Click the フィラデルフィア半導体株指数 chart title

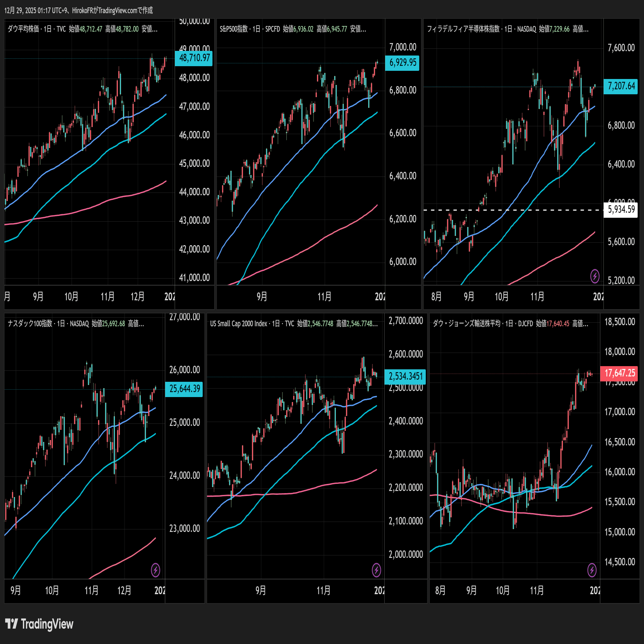coord(463,29)
